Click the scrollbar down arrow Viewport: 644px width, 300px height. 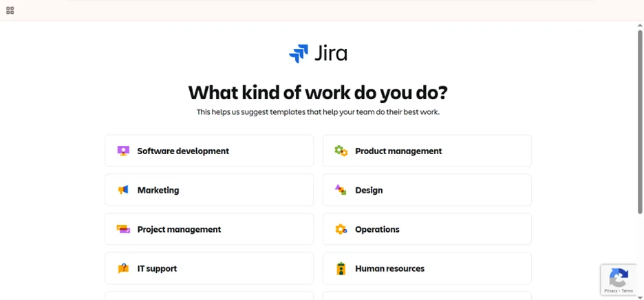640,297
